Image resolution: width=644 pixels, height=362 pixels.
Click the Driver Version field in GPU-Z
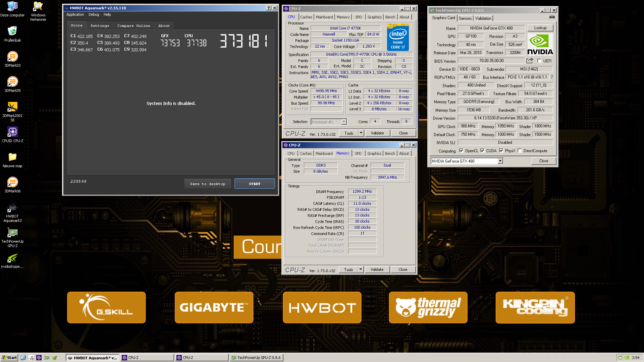505,118
